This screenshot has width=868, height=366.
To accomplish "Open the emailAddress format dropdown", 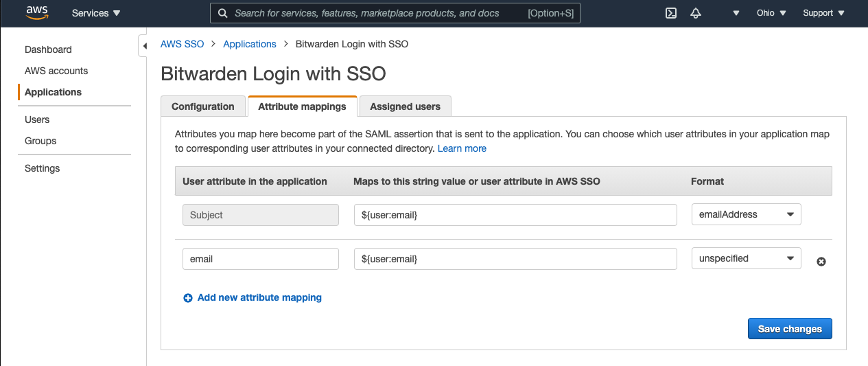I will coord(746,214).
